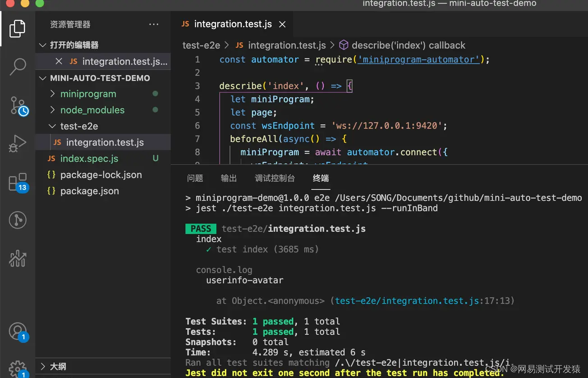Open index.spec.js file
Screen dimensions: 588x378
click(x=103, y=159)
